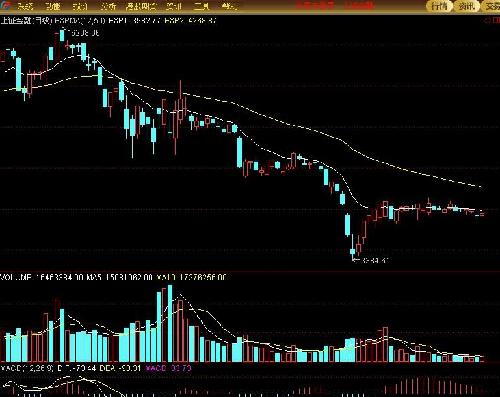
Task: Open the 交易 (Trade) button
Action: pyautogui.click(x=491, y=6)
